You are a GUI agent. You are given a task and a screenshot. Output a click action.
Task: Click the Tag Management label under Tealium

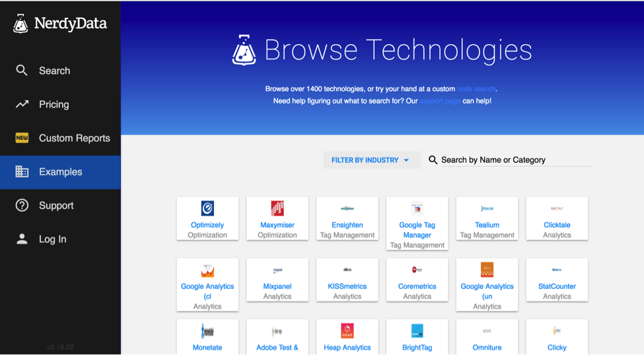click(x=487, y=235)
